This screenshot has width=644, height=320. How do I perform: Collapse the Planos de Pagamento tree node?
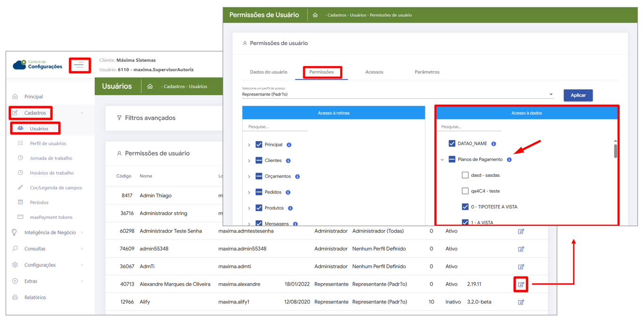click(442, 160)
